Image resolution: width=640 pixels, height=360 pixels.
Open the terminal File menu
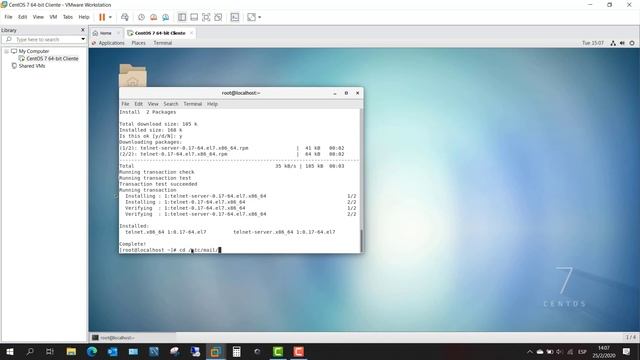pos(125,104)
